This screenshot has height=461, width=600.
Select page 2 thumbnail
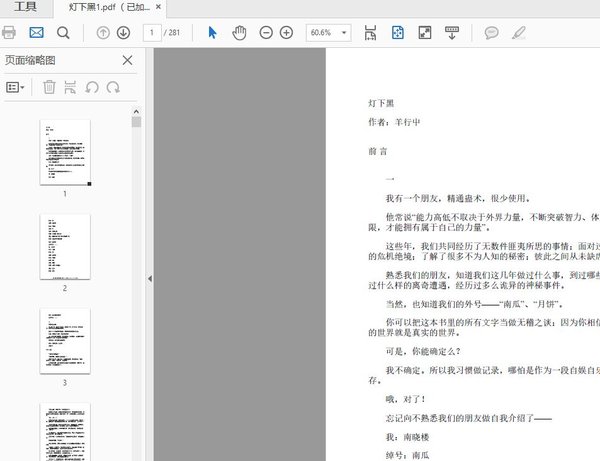point(65,247)
